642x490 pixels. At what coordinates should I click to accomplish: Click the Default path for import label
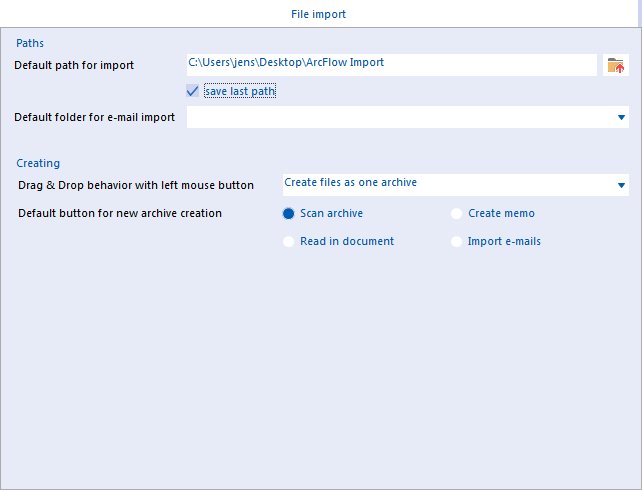point(74,65)
